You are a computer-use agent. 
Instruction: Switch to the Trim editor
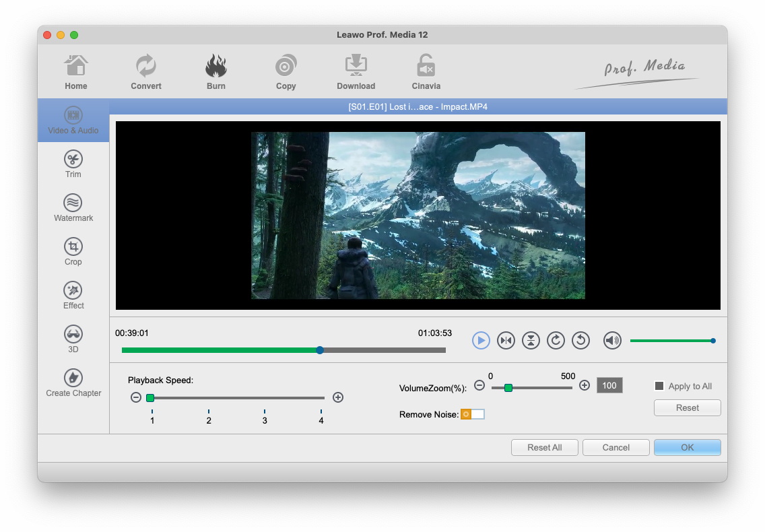(x=73, y=164)
